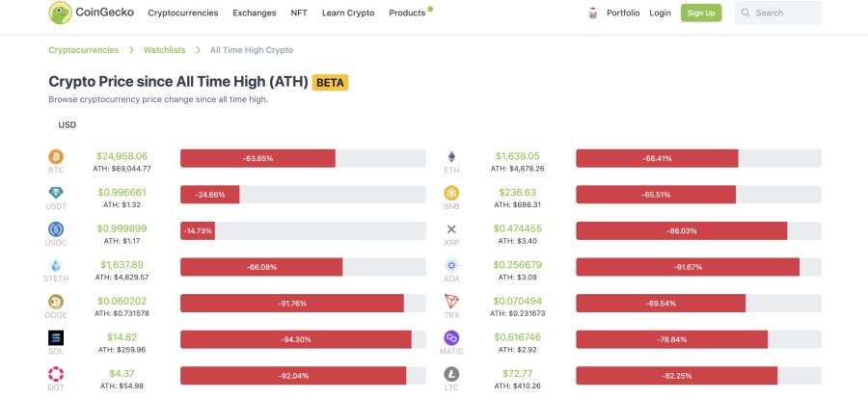This screenshot has width=868, height=400.
Task: Open the Bitcoin BTC coin icon
Action: click(56, 156)
